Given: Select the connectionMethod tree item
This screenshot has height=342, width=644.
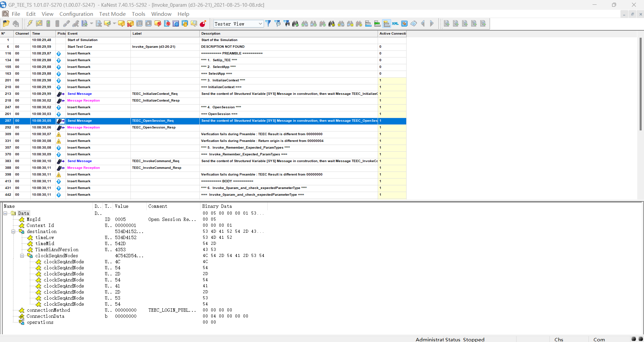Looking at the screenshot, I should pyautogui.click(x=48, y=310).
